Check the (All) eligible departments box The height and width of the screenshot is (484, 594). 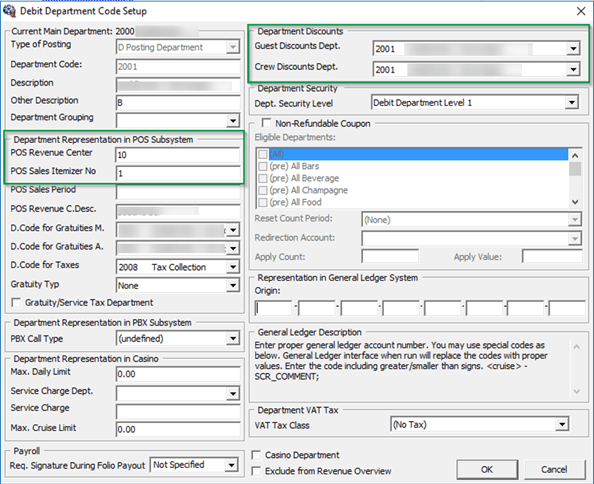click(263, 154)
